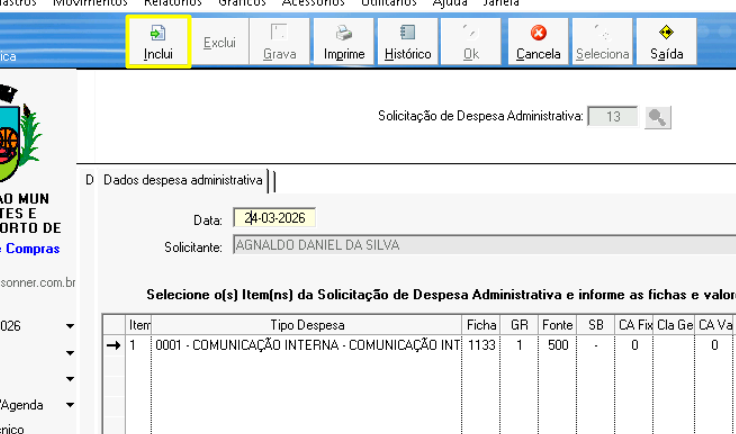Expand the Agenda sidebar dropdown arrow
The width and height of the screenshot is (736, 434).
[70, 405]
